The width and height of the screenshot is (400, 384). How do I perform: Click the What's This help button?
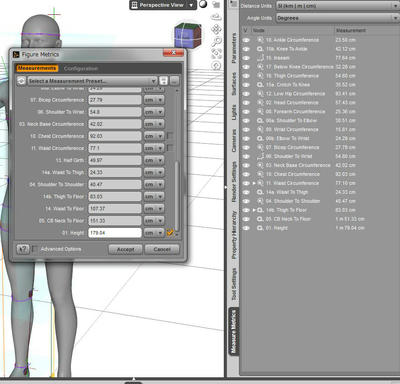(23, 249)
